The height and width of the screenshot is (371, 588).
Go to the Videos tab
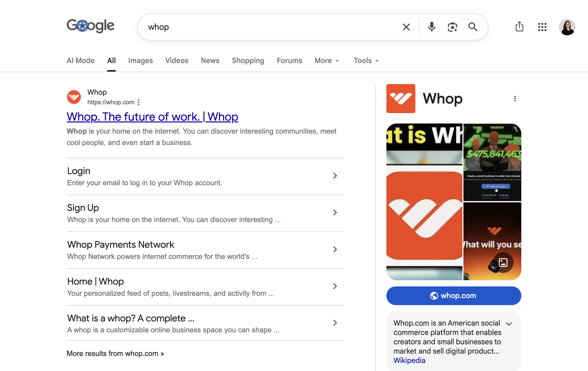[177, 60]
